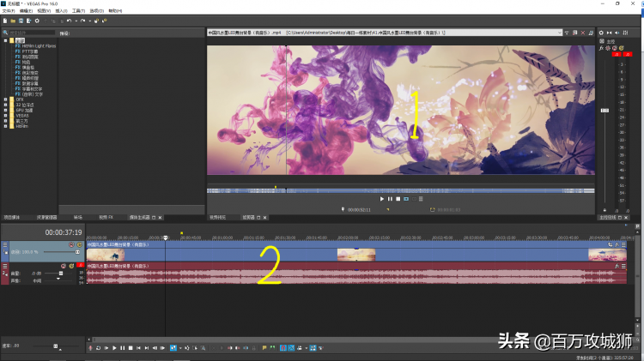Click the Loop Playback icon on the timeline transport
Image resolution: width=644 pixels, height=361 pixels.
coord(97,347)
